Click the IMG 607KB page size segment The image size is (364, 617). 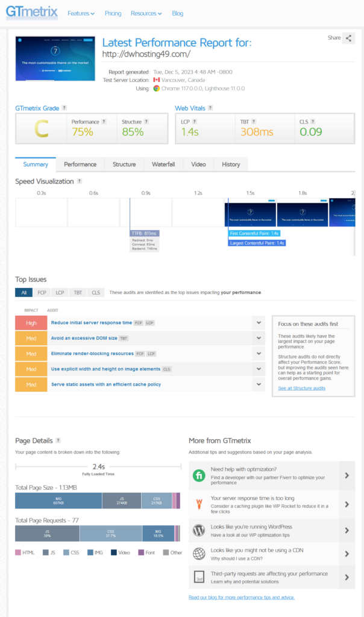click(x=58, y=501)
